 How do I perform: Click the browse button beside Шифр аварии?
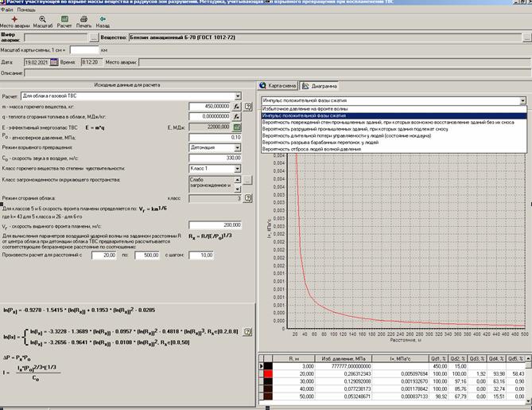(94, 37)
